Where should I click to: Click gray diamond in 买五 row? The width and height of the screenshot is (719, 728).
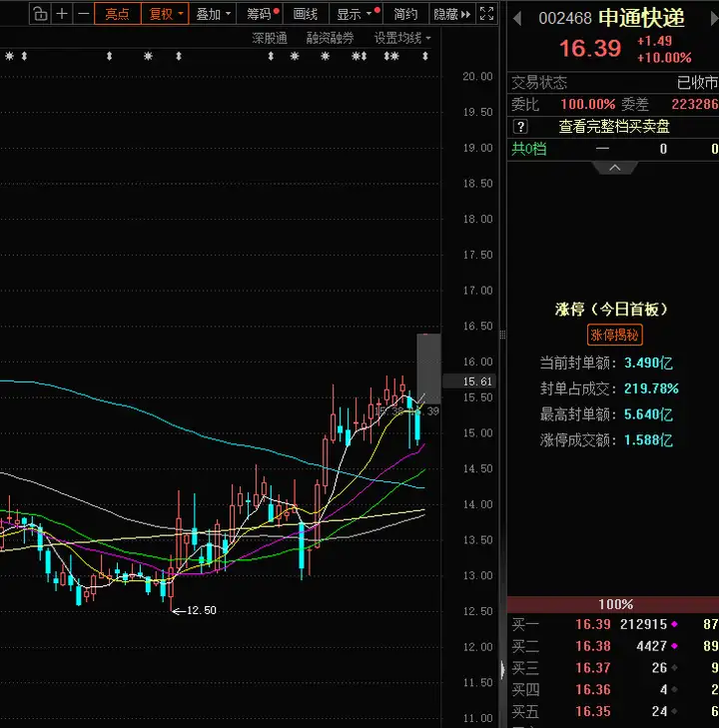coord(674,711)
